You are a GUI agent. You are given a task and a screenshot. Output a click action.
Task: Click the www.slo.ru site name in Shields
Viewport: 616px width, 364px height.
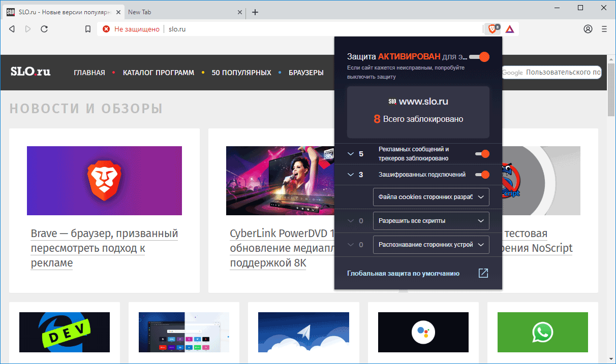pyautogui.click(x=423, y=102)
